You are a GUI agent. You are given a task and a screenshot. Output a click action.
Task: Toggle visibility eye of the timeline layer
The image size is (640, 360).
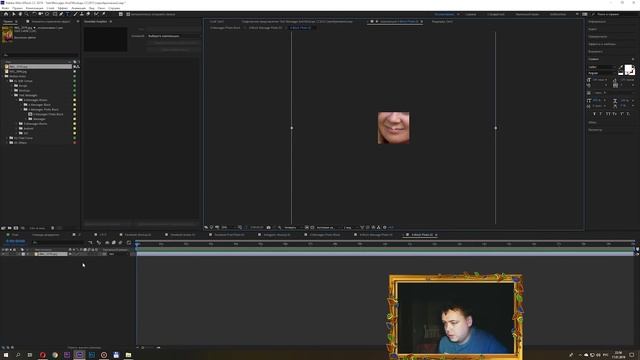(3, 254)
